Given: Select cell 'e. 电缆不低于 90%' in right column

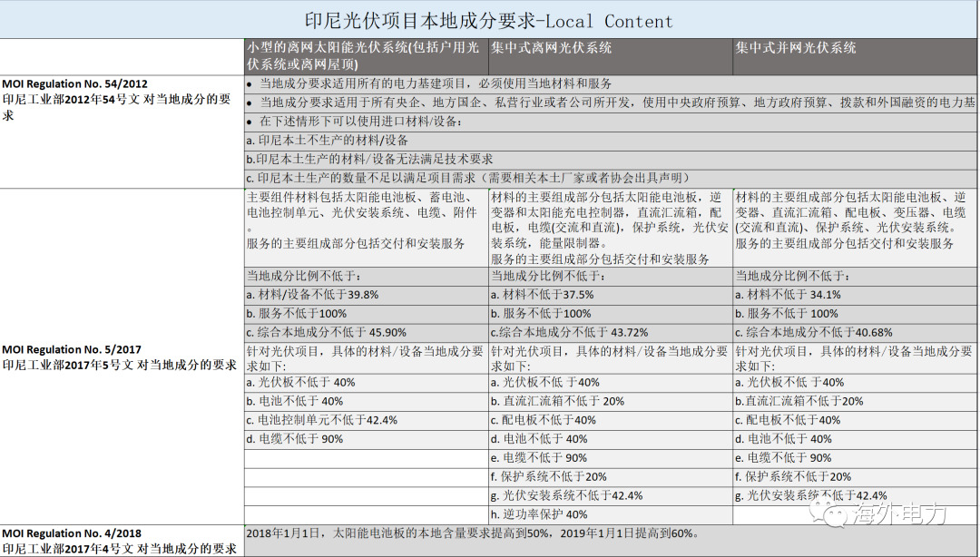Looking at the screenshot, I should 855,457.
